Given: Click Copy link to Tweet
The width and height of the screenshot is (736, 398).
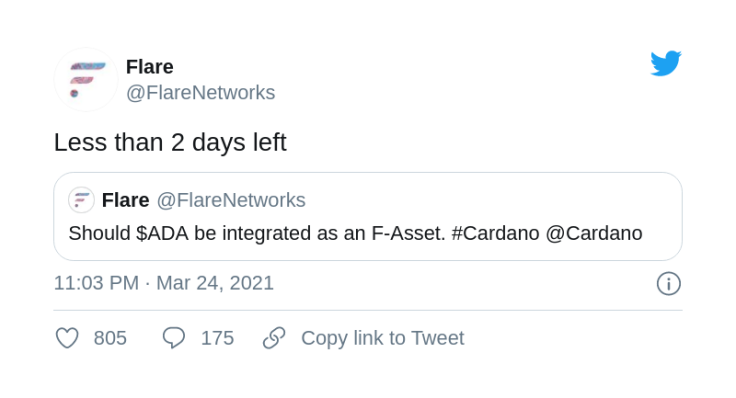Looking at the screenshot, I should click(x=383, y=338).
